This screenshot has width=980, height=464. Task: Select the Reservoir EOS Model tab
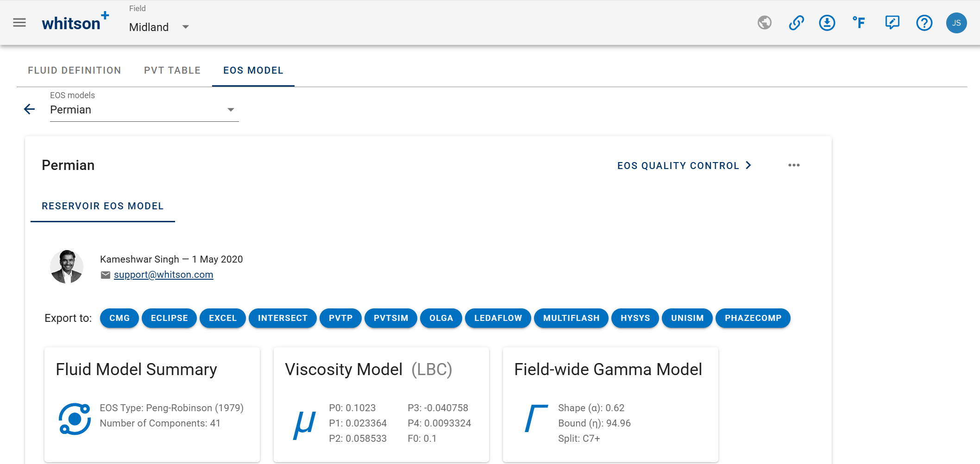point(103,206)
